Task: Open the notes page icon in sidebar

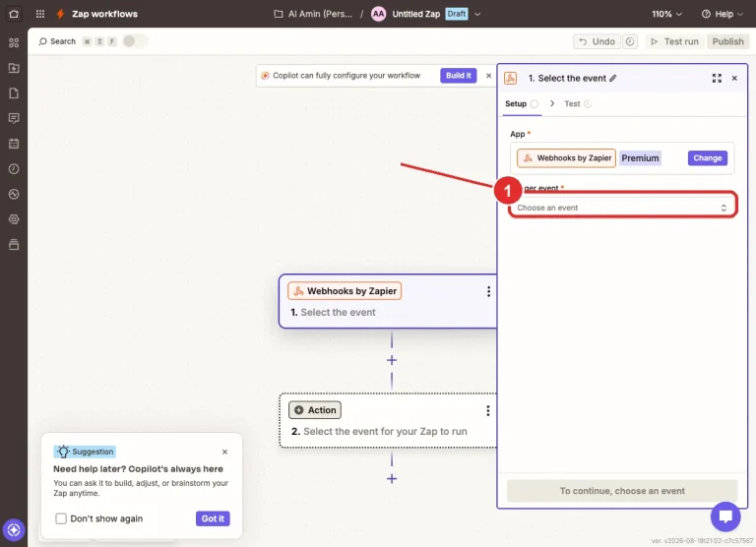Action: (x=14, y=93)
